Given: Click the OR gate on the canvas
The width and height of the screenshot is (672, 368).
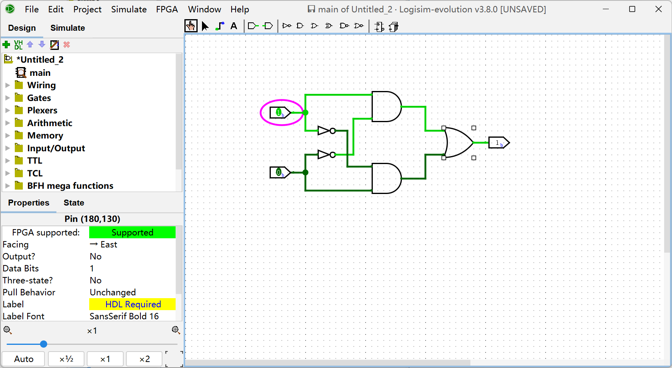Looking at the screenshot, I should pos(459,143).
